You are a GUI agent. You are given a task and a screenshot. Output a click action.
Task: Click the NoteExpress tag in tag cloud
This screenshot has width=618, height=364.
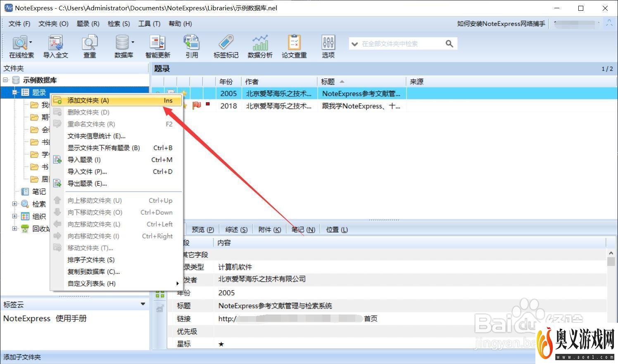[x=27, y=318]
